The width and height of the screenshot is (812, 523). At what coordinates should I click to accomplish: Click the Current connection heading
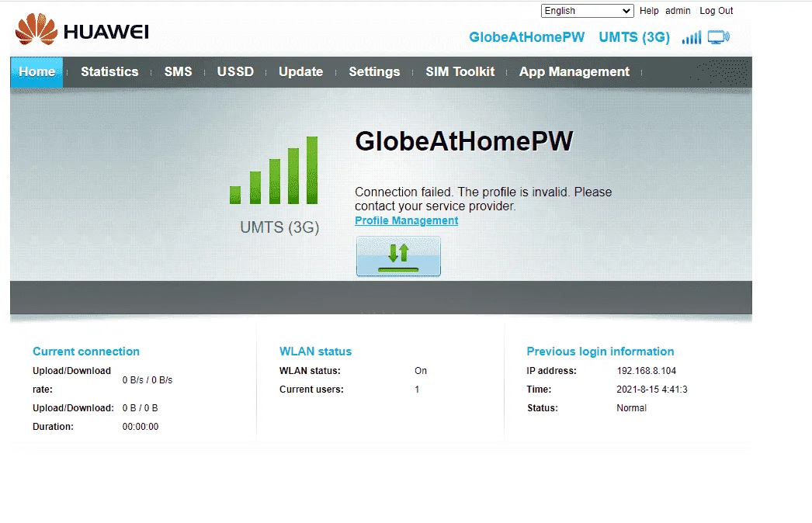pyautogui.click(x=86, y=352)
